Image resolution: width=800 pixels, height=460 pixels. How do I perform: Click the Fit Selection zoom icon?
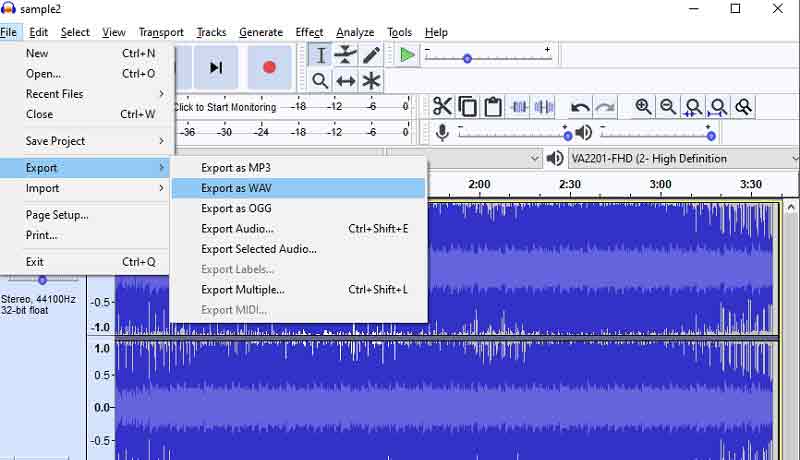693,107
